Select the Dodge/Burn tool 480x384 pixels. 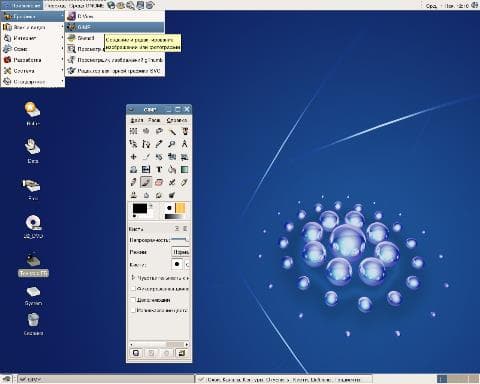coord(172,195)
